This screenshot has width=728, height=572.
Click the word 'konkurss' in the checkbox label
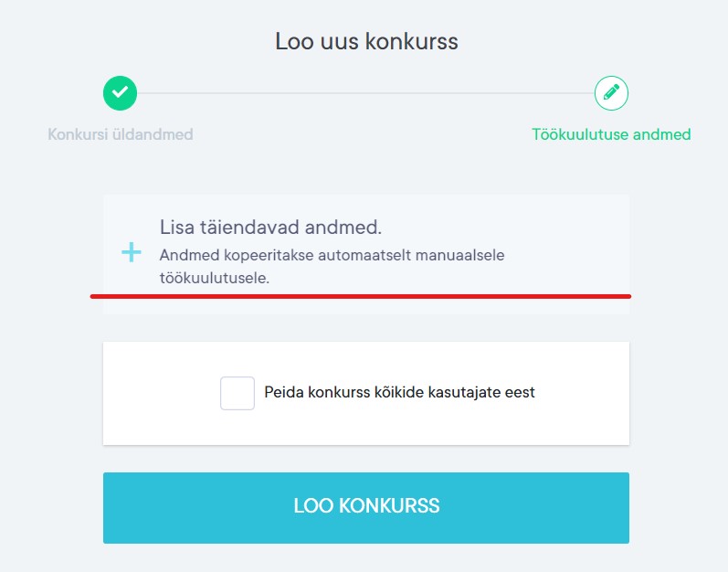336,393
